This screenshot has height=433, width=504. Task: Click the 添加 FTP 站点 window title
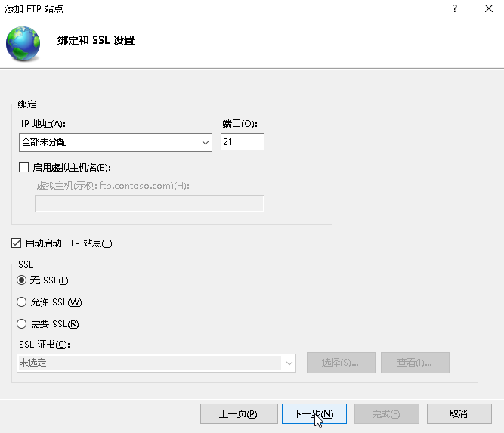click(34, 8)
